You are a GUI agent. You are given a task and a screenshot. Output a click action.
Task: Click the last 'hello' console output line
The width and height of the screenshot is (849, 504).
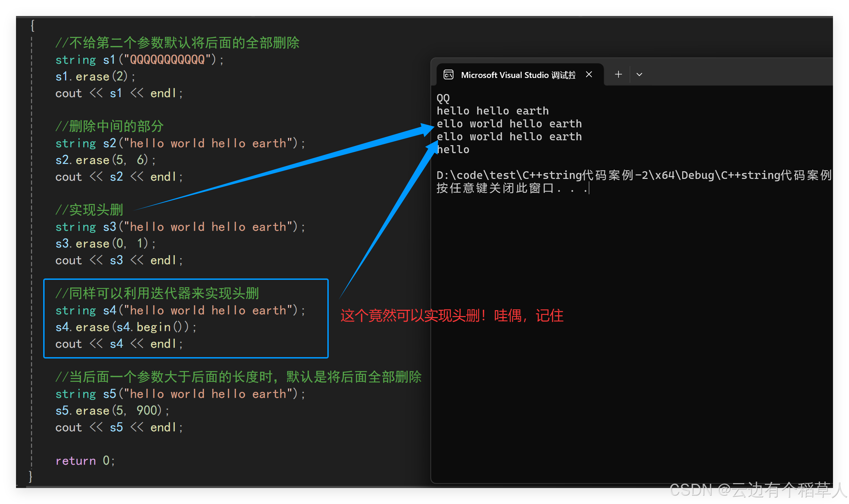pos(453,150)
